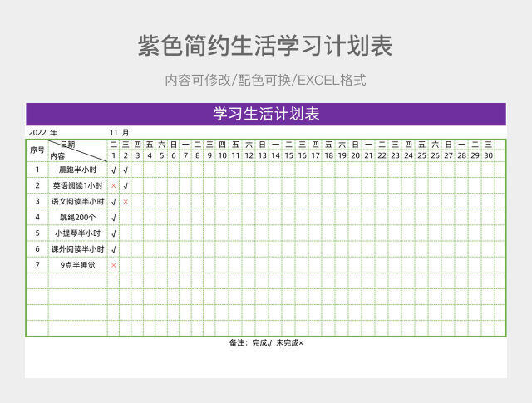The height and width of the screenshot is (403, 532).
Task: Click the check mark for 语文阅读半小时 day 1
Action: (114, 202)
